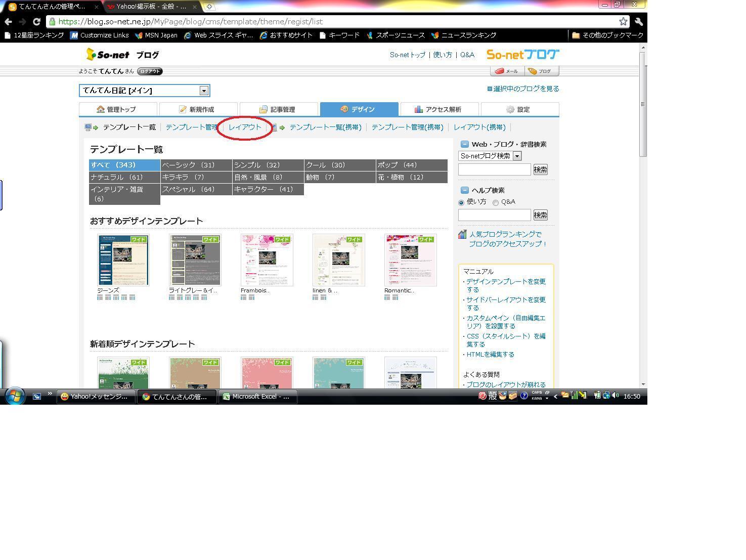Open the new tab plus icon
Screen dimensions: 746x560
209,7
